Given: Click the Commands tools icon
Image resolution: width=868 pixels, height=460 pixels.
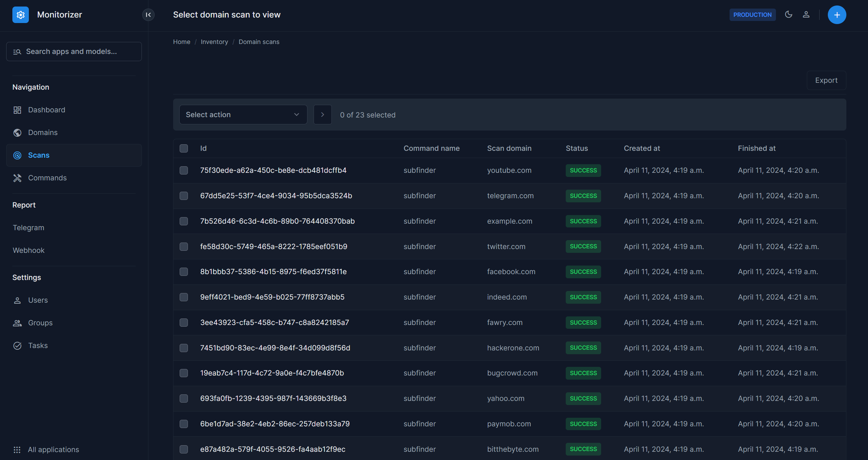Looking at the screenshot, I should (x=17, y=178).
